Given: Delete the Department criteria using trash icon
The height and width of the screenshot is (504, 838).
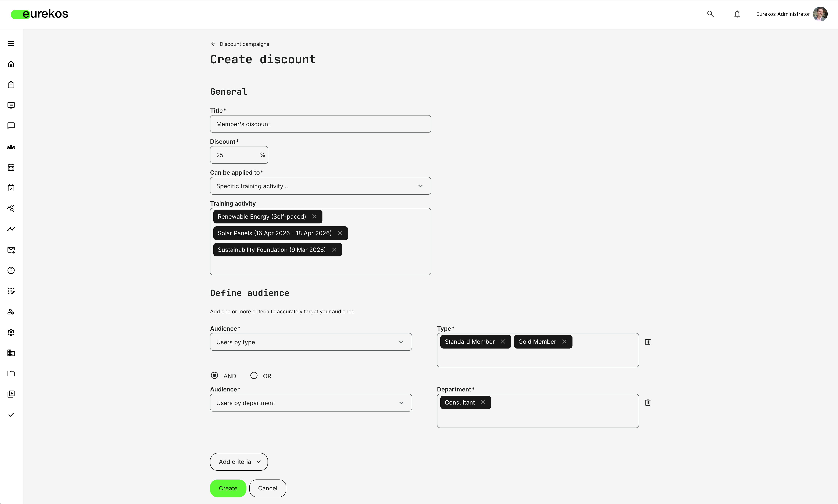Looking at the screenshot, I should coord(648,402).
